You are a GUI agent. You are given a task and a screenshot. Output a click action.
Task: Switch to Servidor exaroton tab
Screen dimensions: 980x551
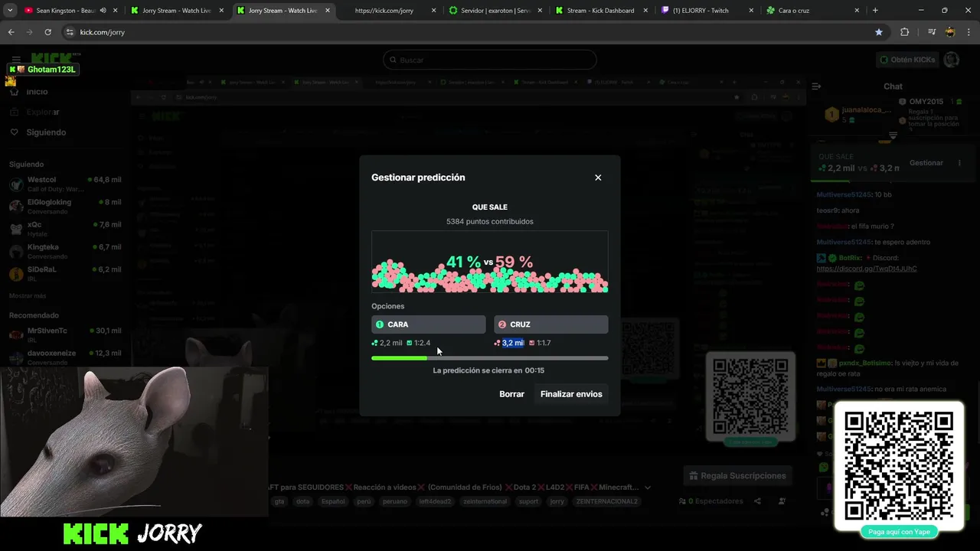pyautogui.click(x=495, y=11)
